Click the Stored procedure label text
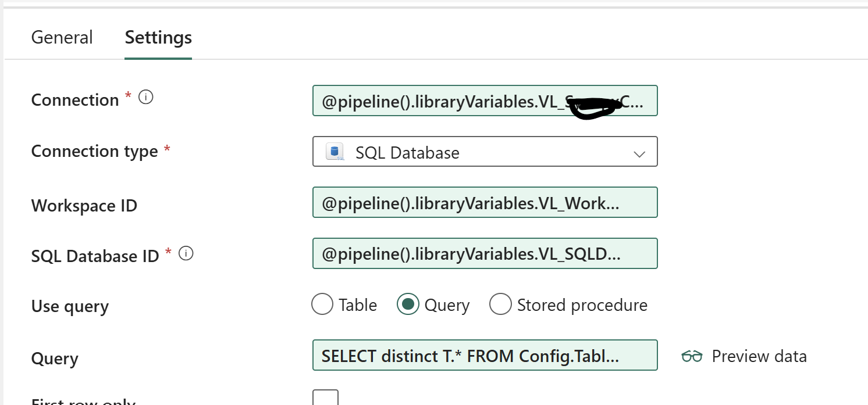Image resolution: width=868 pixels, height=405 pixels. (x=582, y=305)
